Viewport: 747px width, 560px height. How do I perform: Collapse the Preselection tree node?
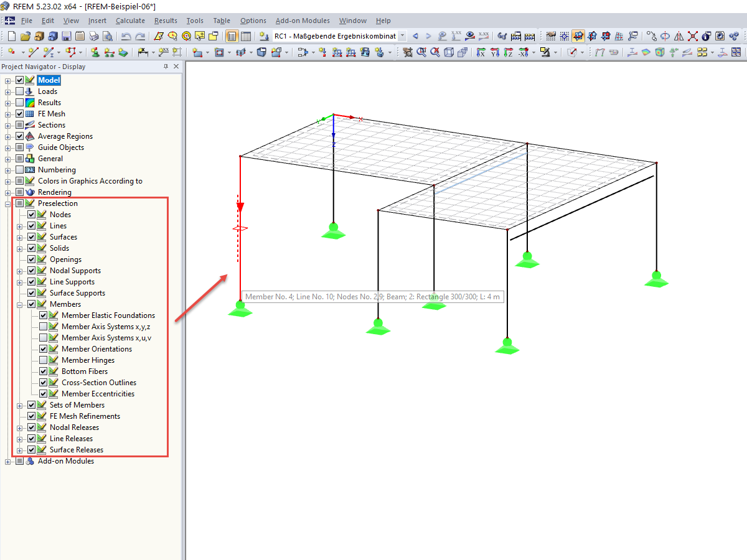pyautogui.click(x=8, y=203)
